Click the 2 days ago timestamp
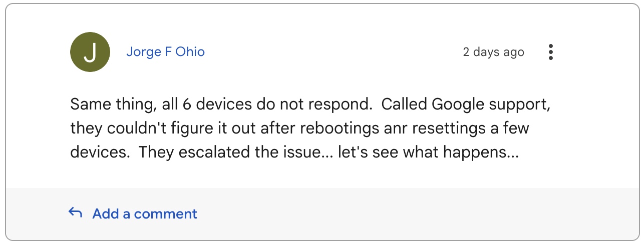Image resolution: width=644 pixels, height=246 pixels. (493, 52)
